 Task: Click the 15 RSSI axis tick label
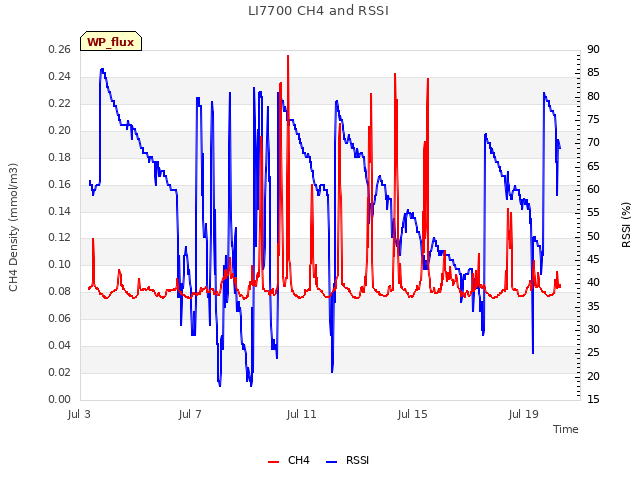[x=593, y=399]
